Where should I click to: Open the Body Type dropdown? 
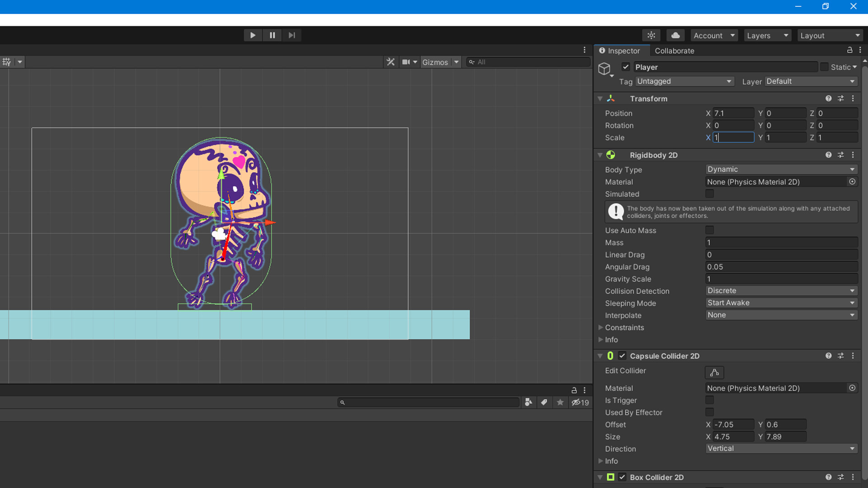(x=781, y=169)
